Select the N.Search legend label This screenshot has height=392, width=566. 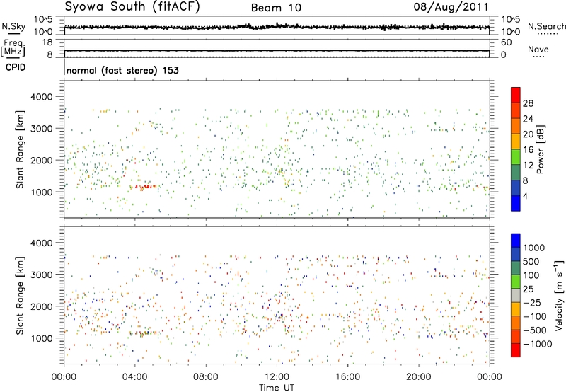pyautogui.click(x=546, y=26)
